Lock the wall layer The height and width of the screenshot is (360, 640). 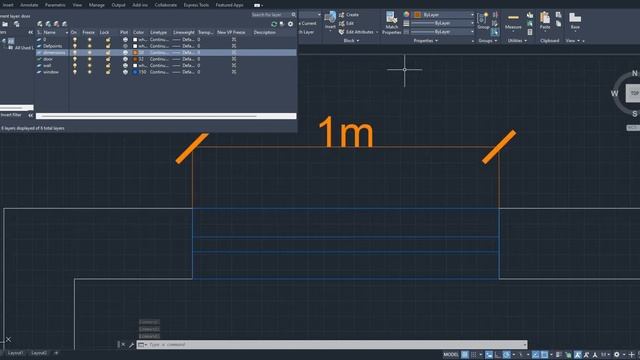coord(108,65)
